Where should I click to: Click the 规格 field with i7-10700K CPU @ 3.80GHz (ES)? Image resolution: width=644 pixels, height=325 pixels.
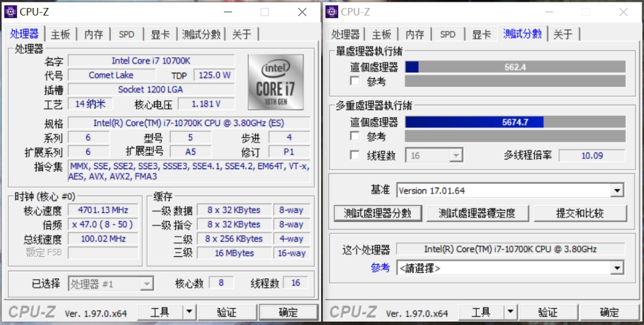point(188,123)
